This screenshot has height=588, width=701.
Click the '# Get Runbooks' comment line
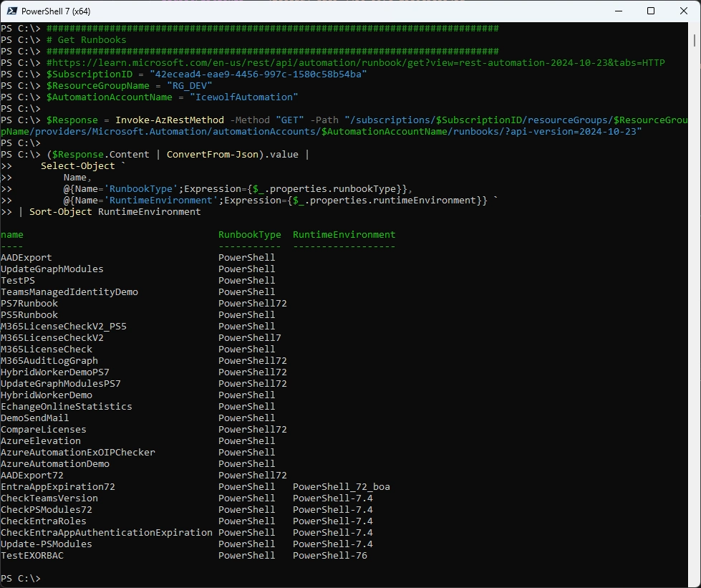87,40
